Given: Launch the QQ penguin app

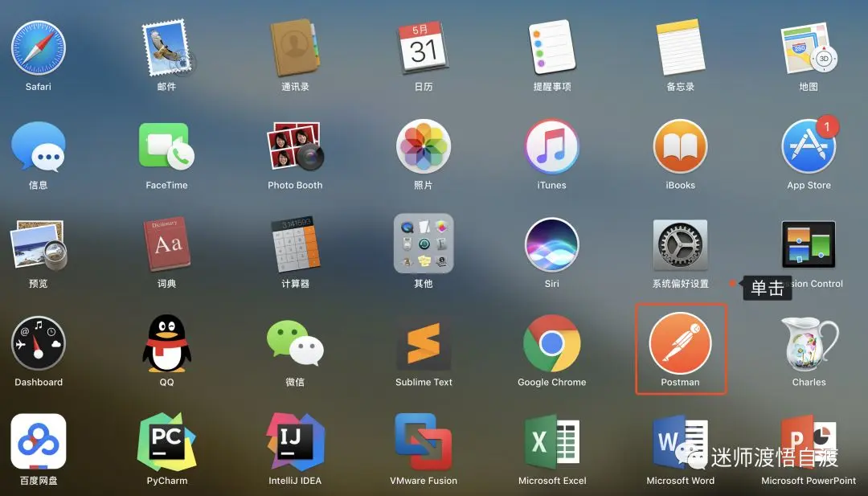Looking at the screenshot, I should (x=166, y=344).
